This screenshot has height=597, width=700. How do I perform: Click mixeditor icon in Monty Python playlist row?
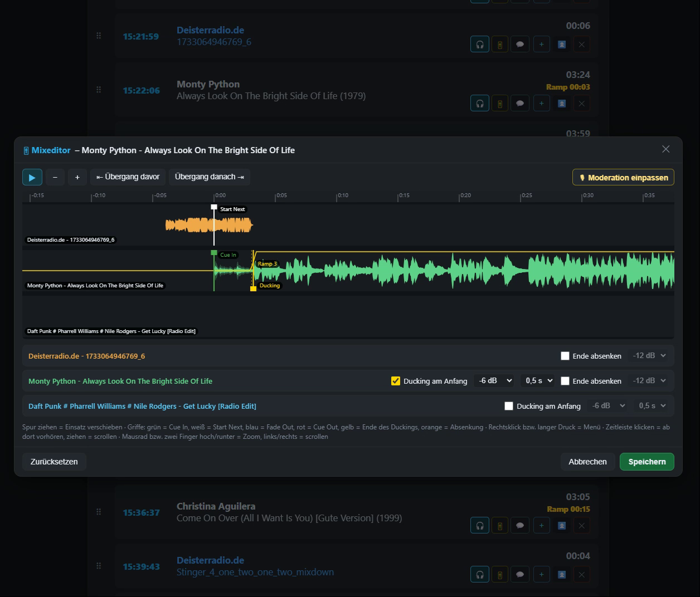coord(500,104)
